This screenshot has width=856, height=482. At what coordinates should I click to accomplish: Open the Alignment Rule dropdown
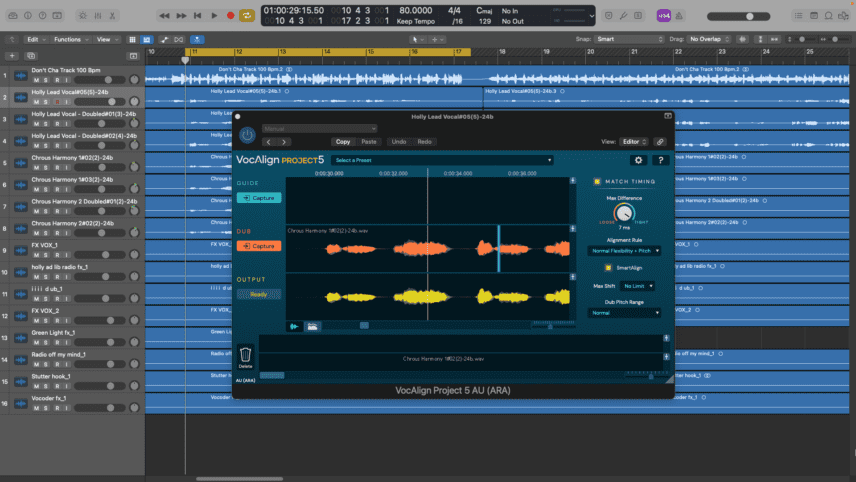click(x=624, y=251)
